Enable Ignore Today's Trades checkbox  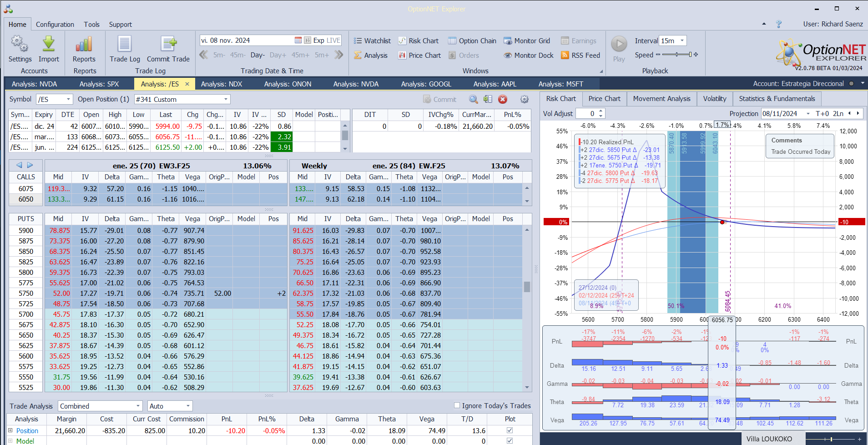point(457,405)
